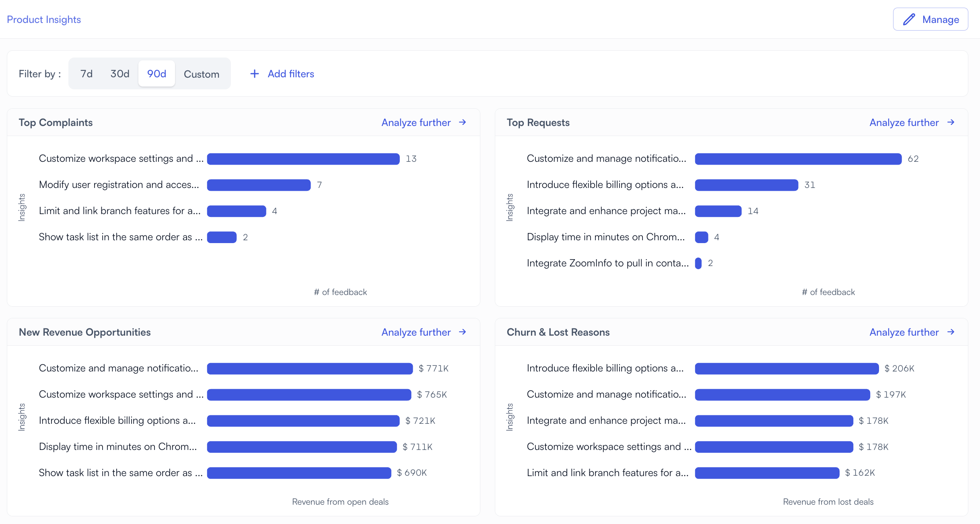Image resolution: width=980 pixels, height=524 pixels.
Task: Click Analyze further in Churn & Lost Reasons
Action: pos(904,332)
